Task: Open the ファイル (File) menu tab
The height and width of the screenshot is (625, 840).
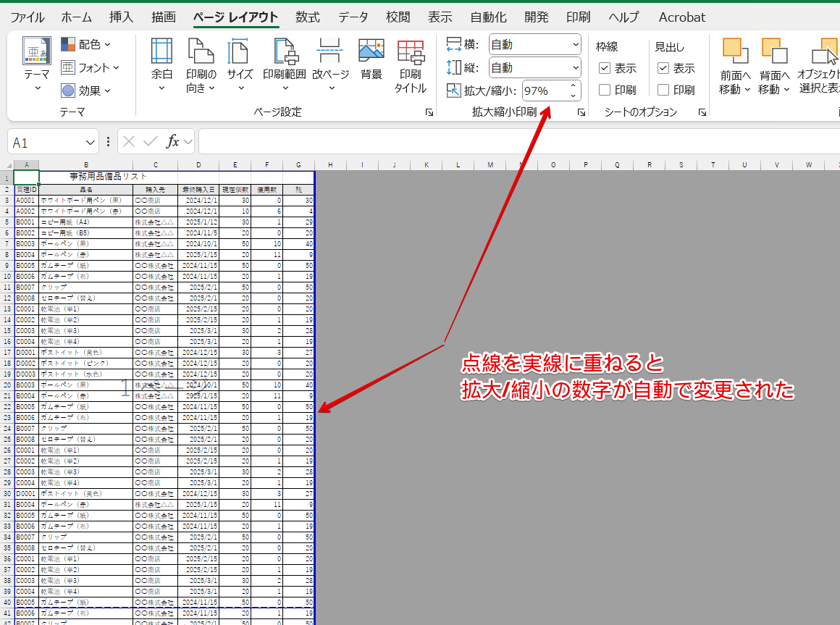Action: [28, 17]
